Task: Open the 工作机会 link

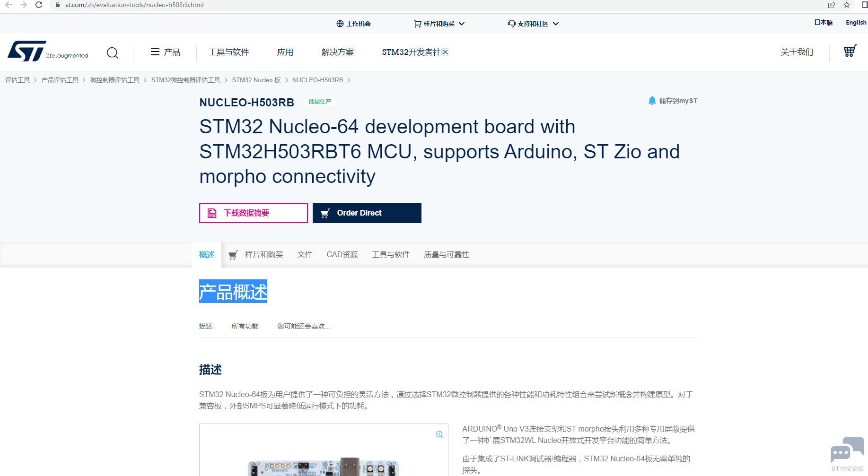Action: click(359, 24)
